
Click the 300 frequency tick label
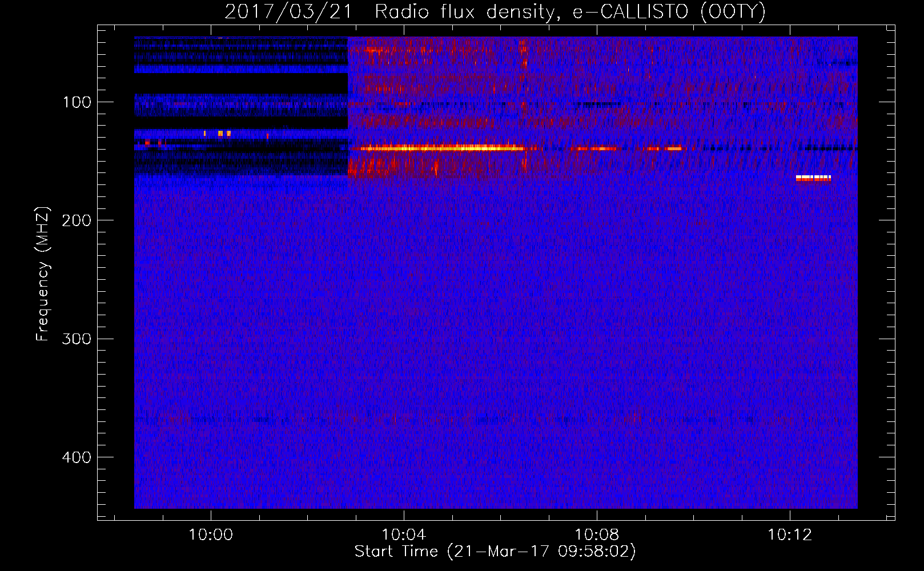pyautogui.click(x=77, y=339)
